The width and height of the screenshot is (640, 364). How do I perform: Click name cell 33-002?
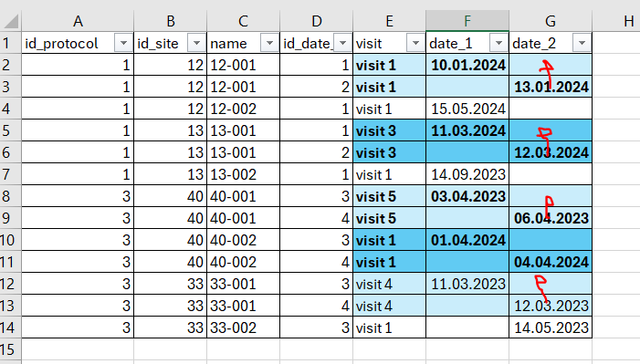[x=243, y=328]
